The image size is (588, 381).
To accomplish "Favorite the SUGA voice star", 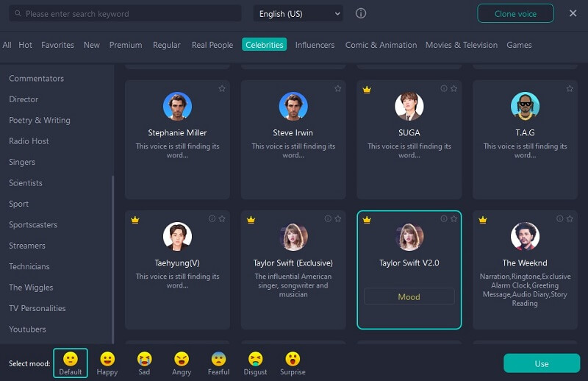I will (453, 88).
